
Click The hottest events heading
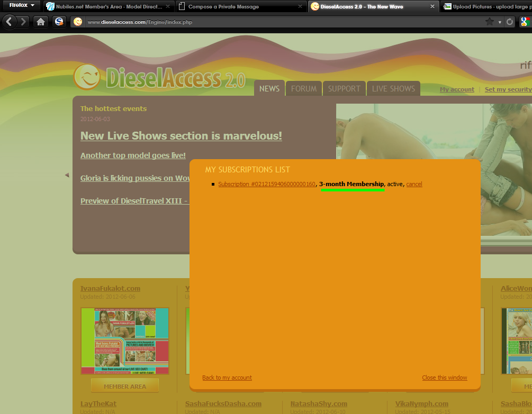113,109
